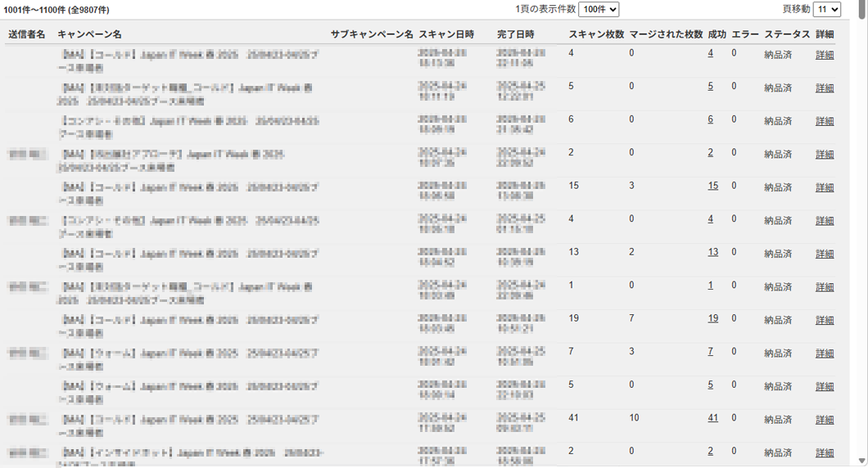Click 詳細 for the row with 13 scans

(825, 253)
